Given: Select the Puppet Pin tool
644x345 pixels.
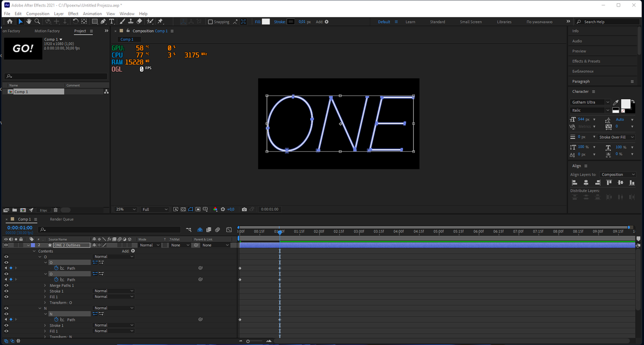Looking at the screenshot, I should (x=160, y=21).
